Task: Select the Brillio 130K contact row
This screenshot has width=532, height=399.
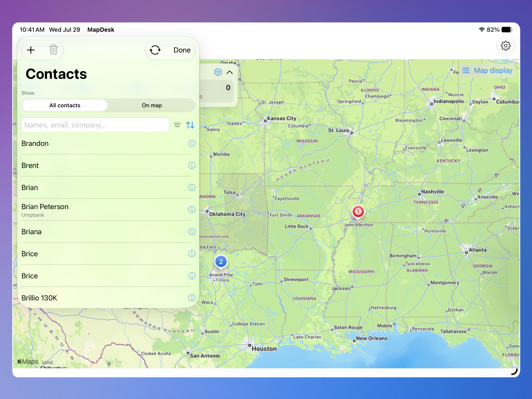Action: coord(106,298)
